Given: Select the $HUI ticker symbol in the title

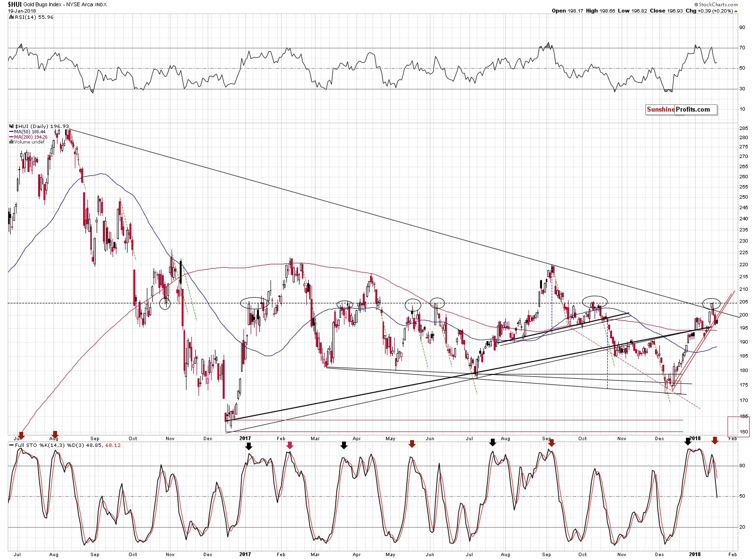Looking at the screenshot, I should click(14, 4).
